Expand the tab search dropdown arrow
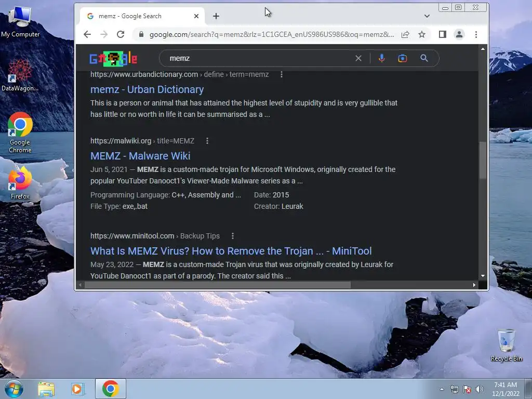The image size is (532, 399). (x=427, y=16)
